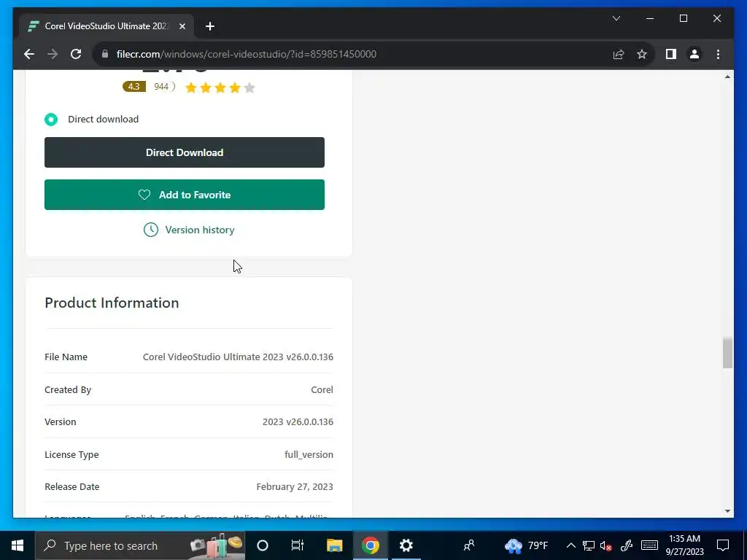Click the 944 ratings count

(161, 87)
